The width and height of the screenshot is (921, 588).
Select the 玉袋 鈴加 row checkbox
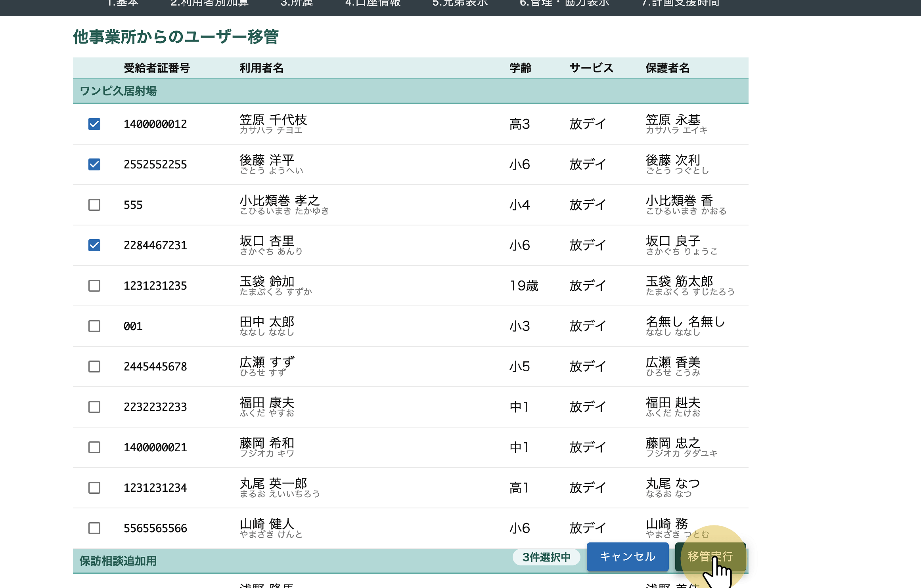[x=94, y=286]
